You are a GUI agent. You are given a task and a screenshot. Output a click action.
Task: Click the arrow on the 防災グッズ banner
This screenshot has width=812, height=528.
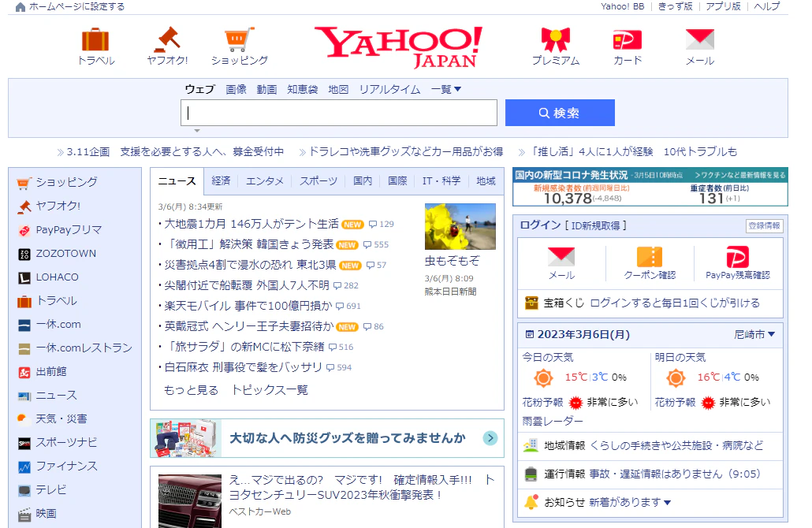490,438
